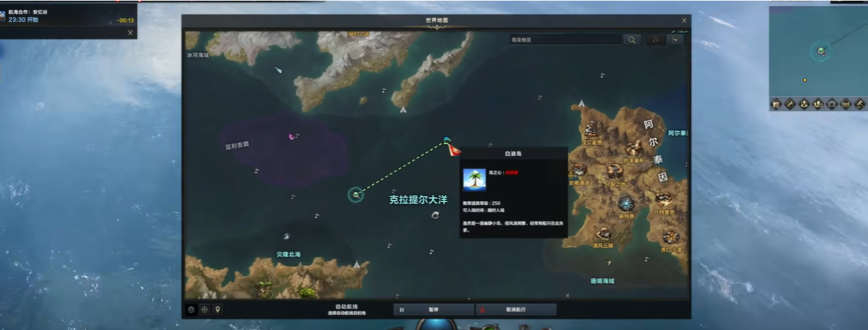
Task: Click the 白浪岛 tooltip title
Action: (x=513, y=154)
